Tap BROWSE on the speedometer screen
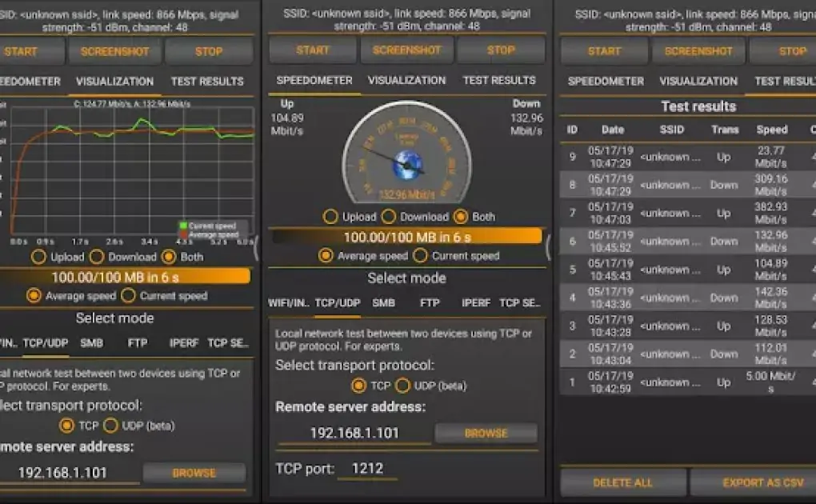The width and height of the screenshot is (816, 504). (486, 433)
